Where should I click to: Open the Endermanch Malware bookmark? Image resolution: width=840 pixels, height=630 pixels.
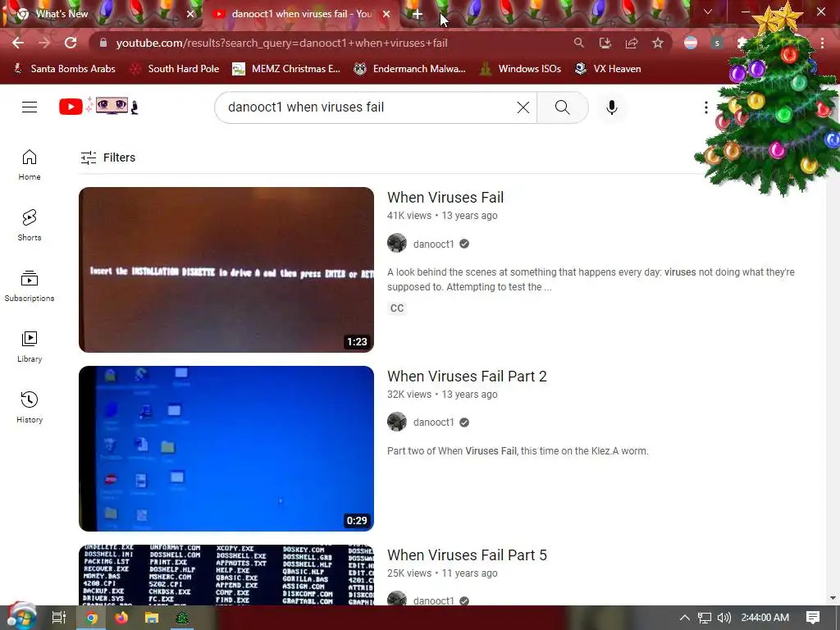point(410,69)
